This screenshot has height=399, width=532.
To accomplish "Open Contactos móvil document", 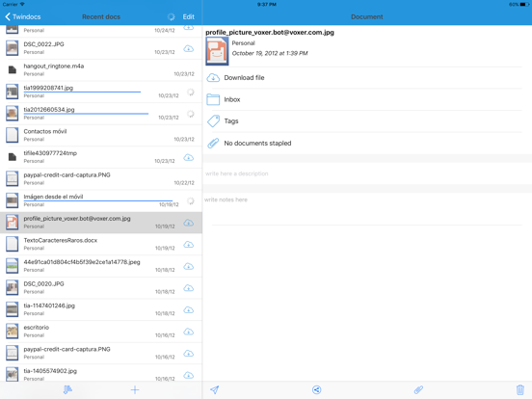I will click(101, 135).
